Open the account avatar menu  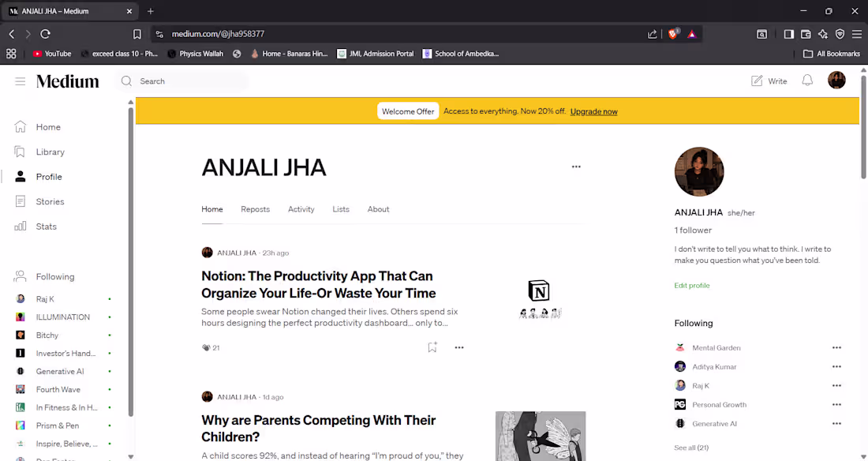(836, 81)
